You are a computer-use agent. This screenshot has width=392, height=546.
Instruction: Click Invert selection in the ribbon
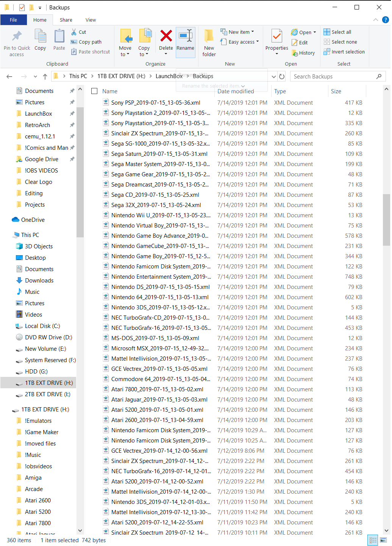click(x=344, y=52)
